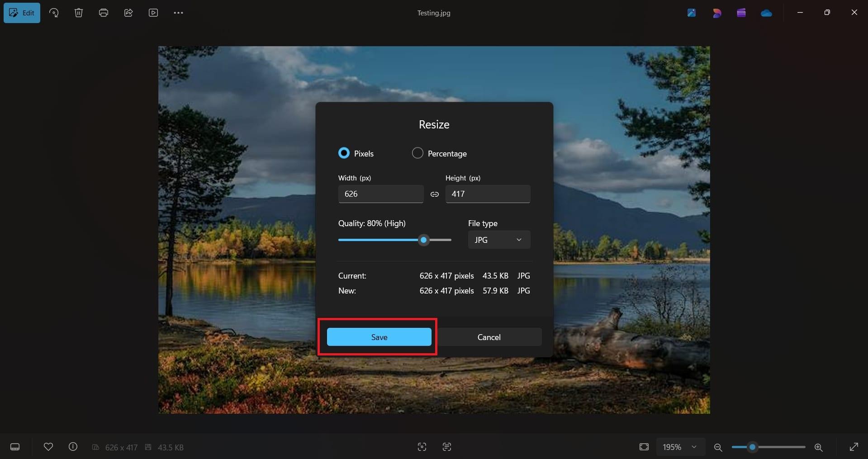Screen dimensions: 868x459
Task: Open the OneDrive cloud icon
Action: (x=766, y=13)
